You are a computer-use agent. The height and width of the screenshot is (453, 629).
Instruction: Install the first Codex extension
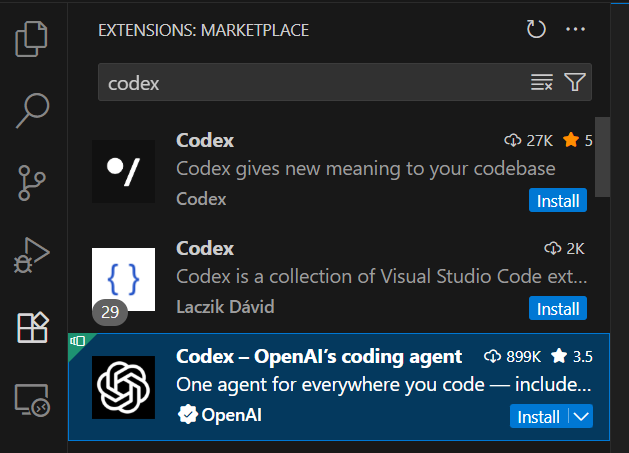pos(558,200)
